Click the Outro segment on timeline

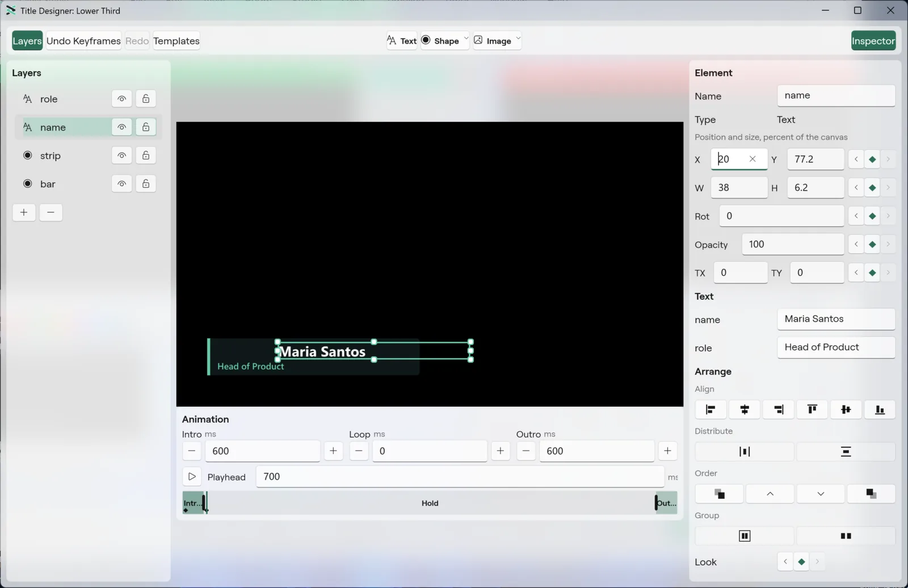pos(667,503)
